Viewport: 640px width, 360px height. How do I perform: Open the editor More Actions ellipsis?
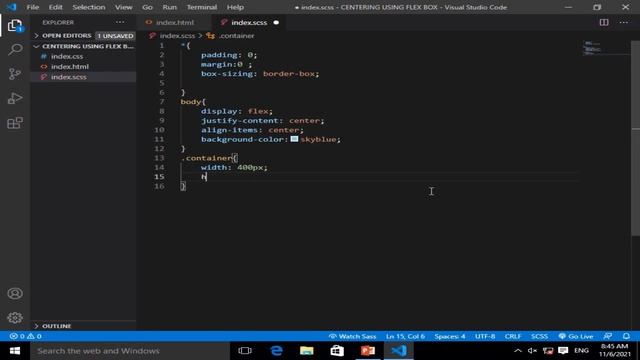(624, 22)
